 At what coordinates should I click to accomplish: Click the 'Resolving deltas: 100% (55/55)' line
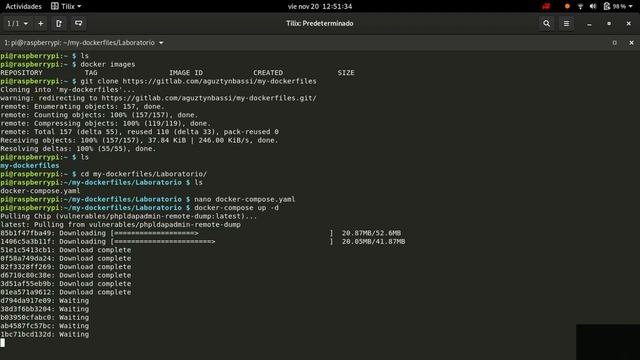pos(78,149)
